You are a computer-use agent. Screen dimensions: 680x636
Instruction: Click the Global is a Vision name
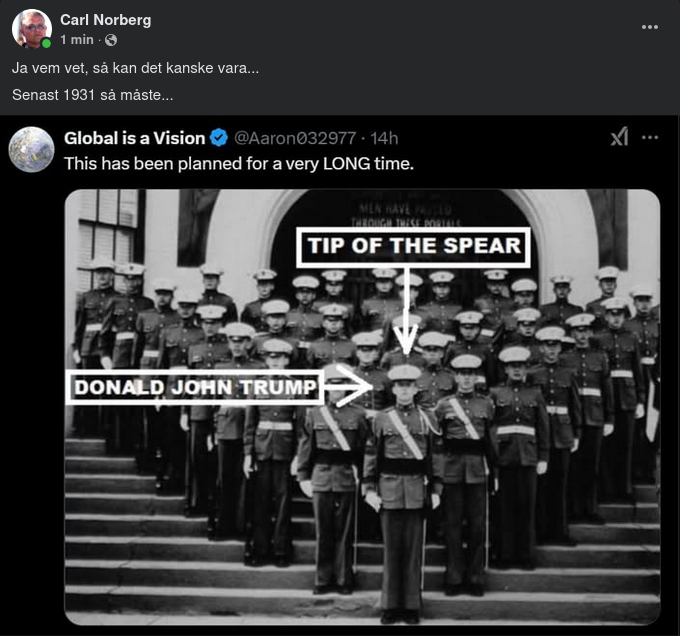tap(135, 138)
